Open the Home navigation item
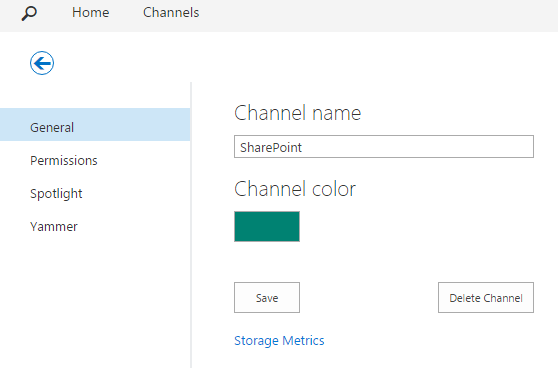 pos(90,13)
